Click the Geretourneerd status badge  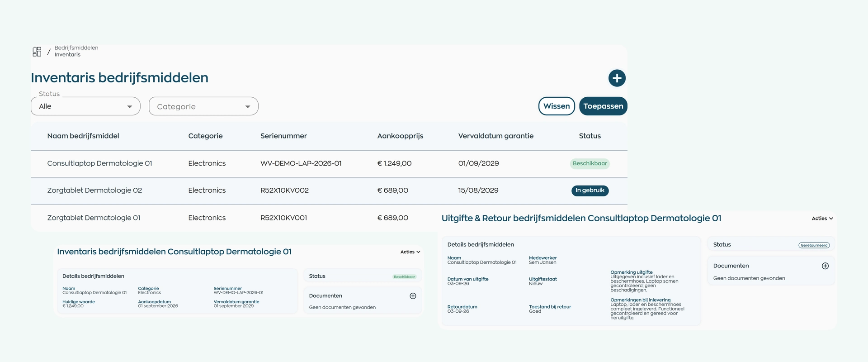click(814, 245)
